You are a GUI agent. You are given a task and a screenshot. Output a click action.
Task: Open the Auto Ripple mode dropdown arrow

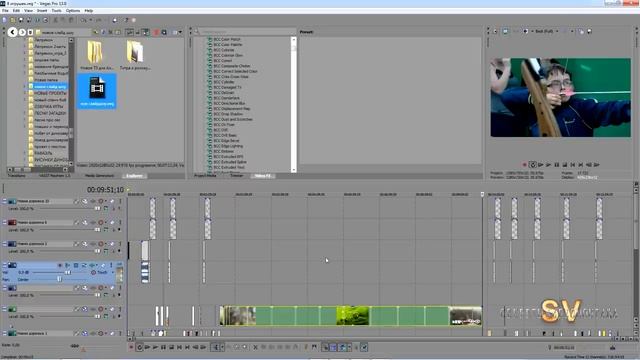349,347
